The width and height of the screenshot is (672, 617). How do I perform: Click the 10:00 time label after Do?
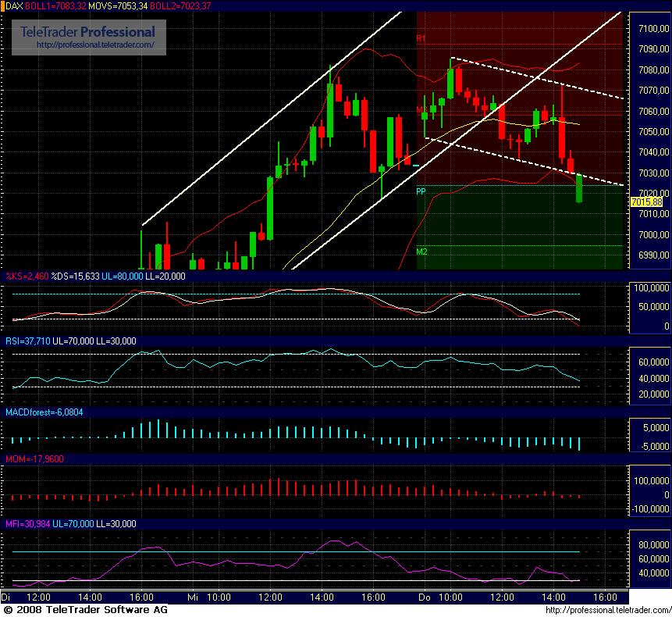coord(450,597)
